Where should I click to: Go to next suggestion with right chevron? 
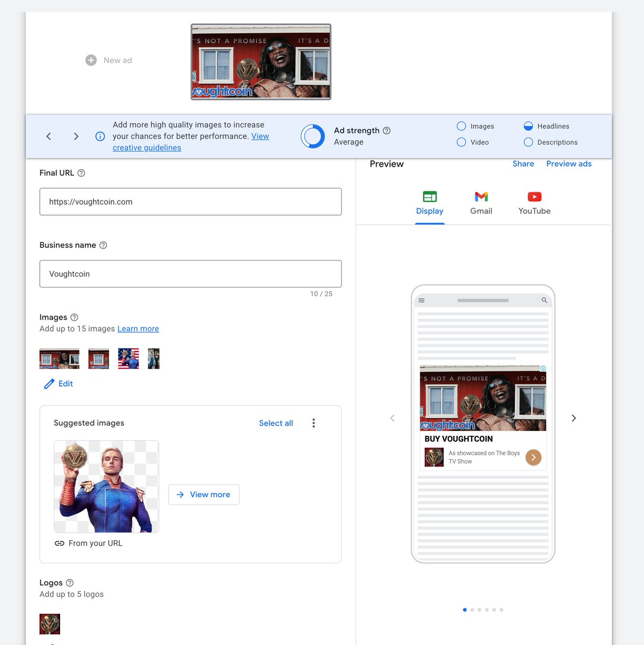click(76, 137)
